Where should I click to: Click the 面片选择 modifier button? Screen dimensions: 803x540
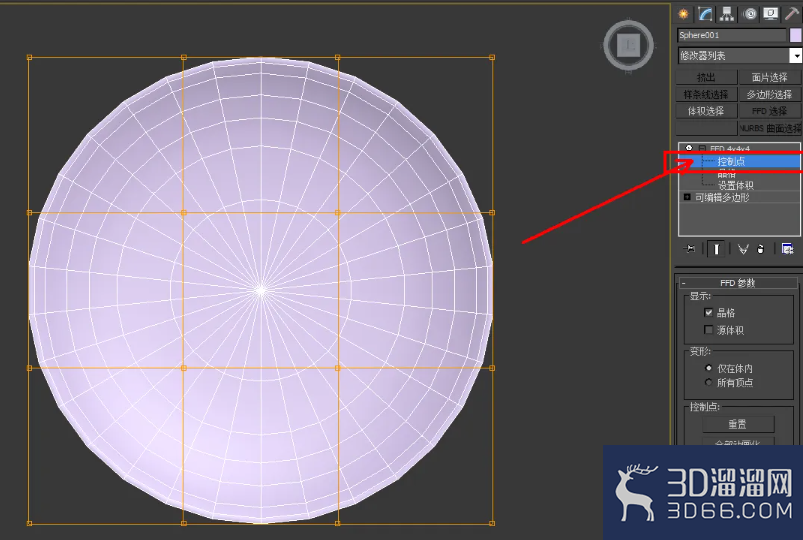pos(770,77)
